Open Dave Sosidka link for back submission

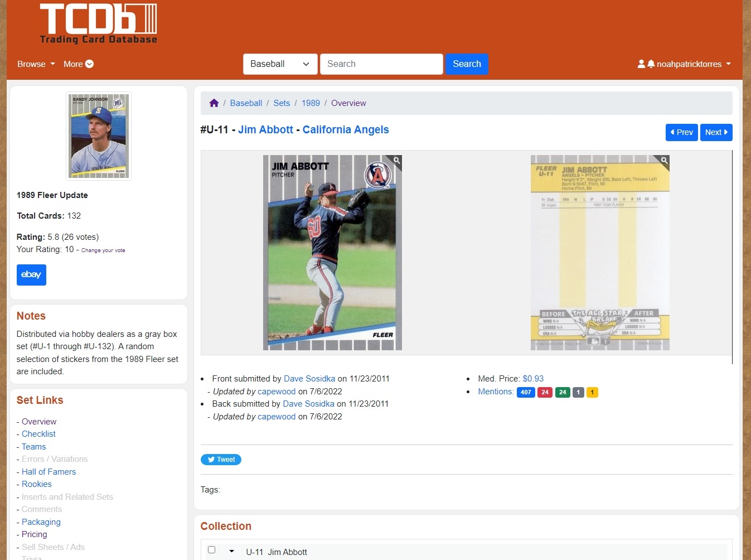[308, 404]
